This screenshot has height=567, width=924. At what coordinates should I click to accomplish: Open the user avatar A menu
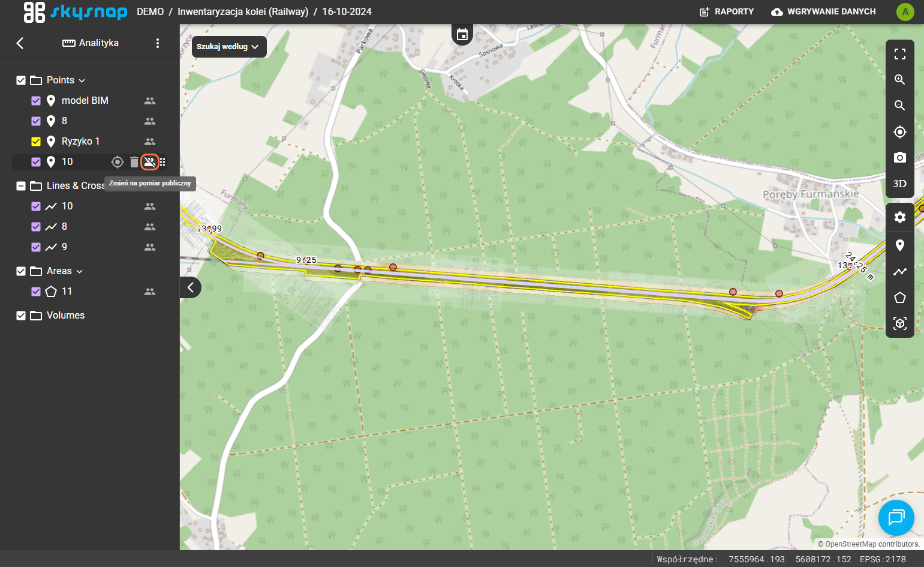tap(905, 11)
